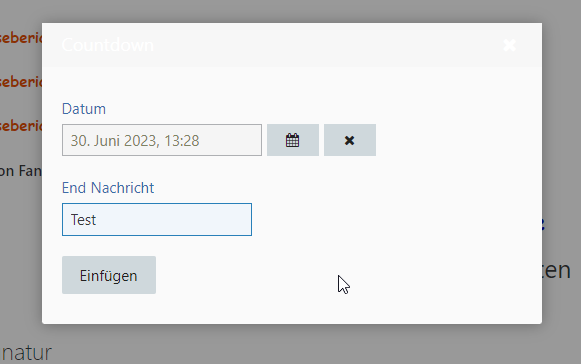The height and width of the screenshot is (364, 581).
Task: Open the third red link on left edge
Action: click(21, 125)
